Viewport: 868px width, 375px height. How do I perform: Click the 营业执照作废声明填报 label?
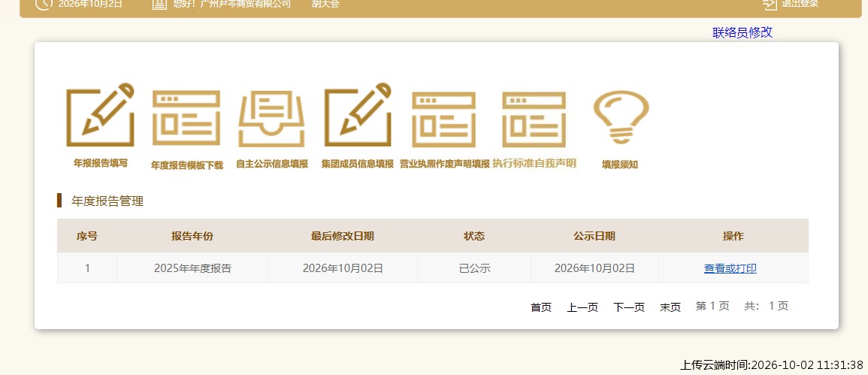click(445, 164)
